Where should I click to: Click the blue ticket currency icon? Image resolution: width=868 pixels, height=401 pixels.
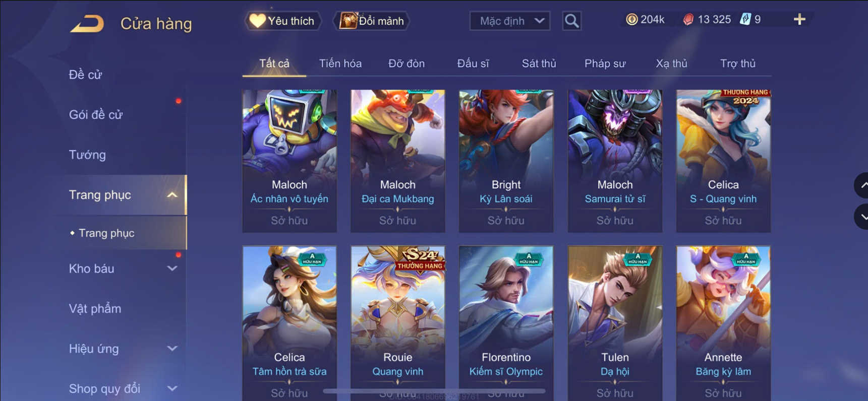click(x=745, y=20)
